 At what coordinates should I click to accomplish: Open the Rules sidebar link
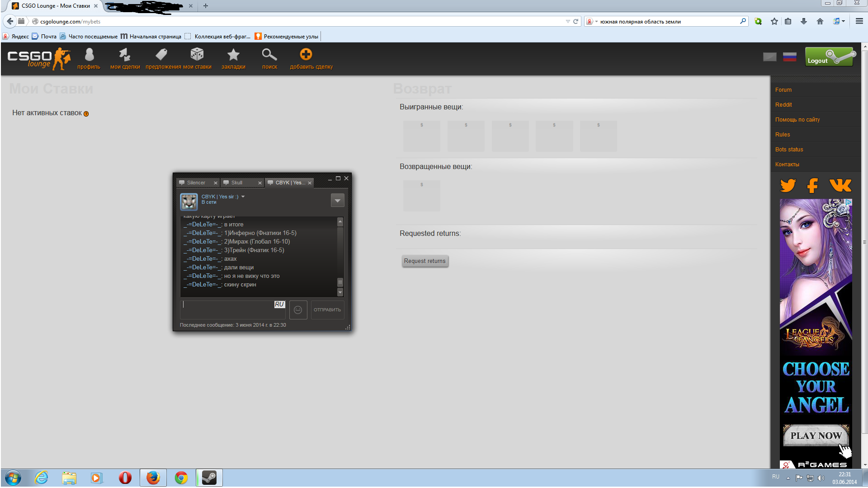pos(783,135)
